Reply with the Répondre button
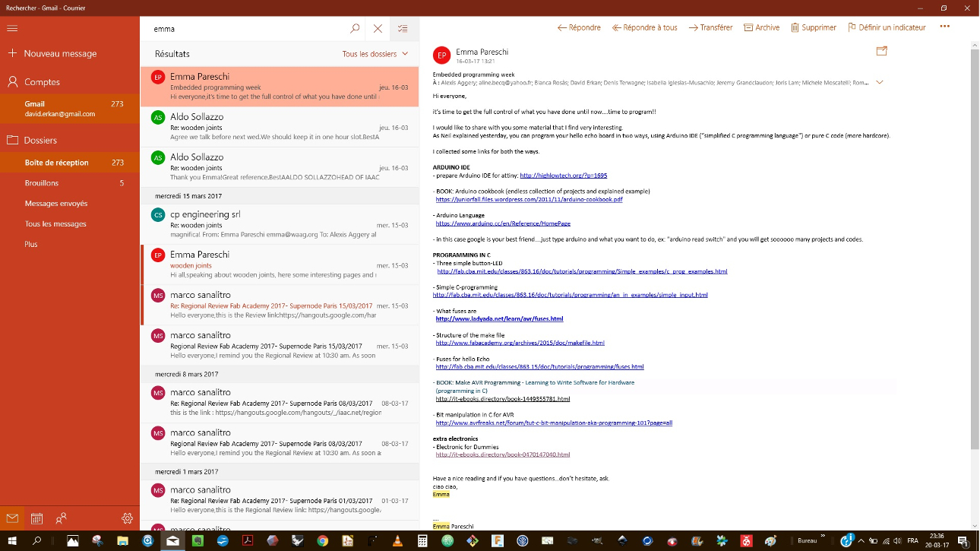Viewport: 980px width, 551px height. point(579,27)
